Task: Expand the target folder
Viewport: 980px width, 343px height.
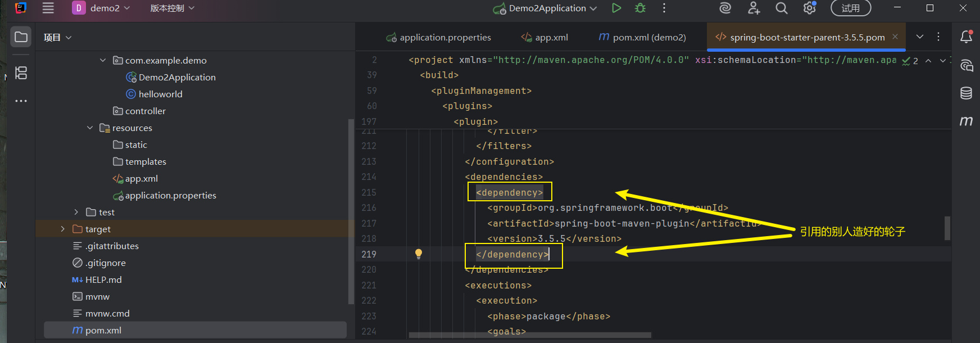Action: click(63, 229)
